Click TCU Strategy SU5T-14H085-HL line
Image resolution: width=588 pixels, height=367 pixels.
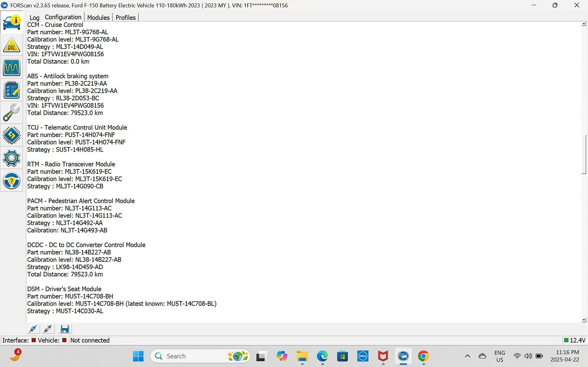[x=65, y=150]
